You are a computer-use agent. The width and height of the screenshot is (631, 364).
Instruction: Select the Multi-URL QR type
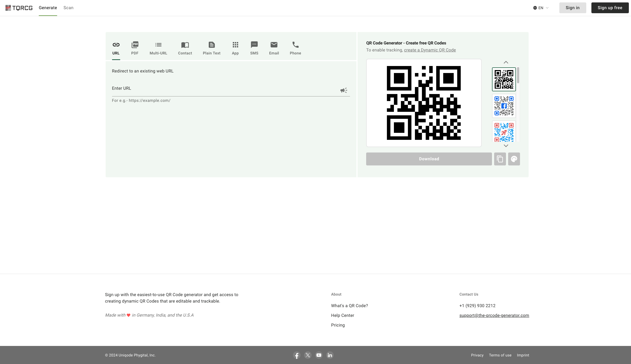coord(158,48)
